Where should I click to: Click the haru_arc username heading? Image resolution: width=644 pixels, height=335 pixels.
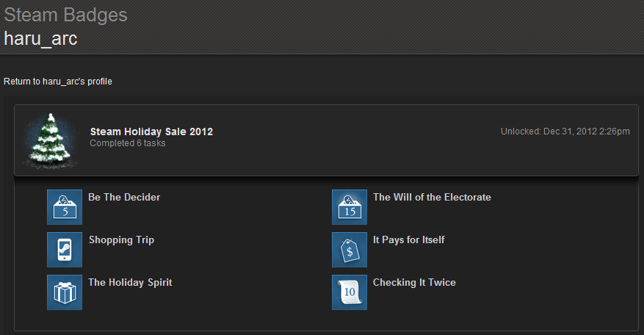point(40,39)
